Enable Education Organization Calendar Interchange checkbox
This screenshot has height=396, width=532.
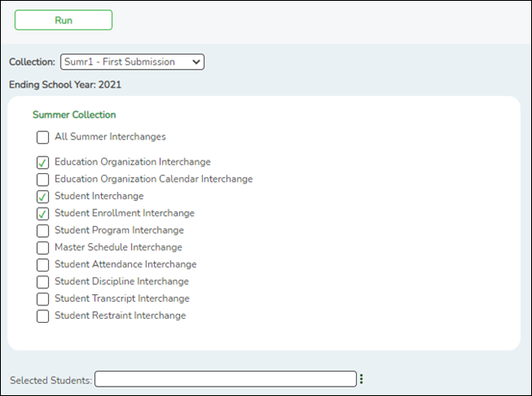coord(42,179)
